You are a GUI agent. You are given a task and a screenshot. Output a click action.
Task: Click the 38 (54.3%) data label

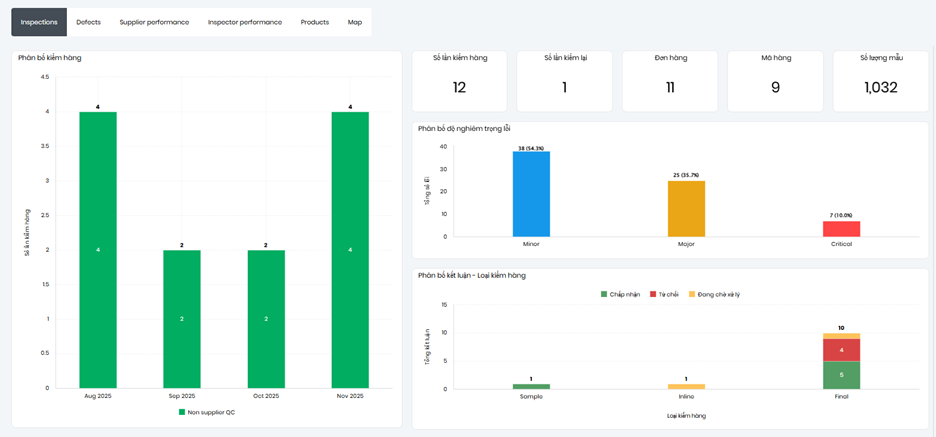(531, 148)
